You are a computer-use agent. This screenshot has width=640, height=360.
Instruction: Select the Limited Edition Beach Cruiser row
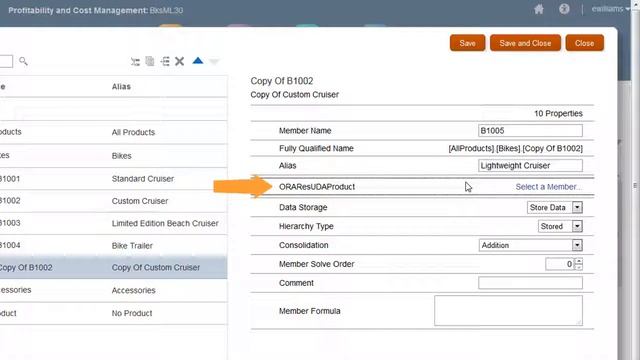coord(113,223)
